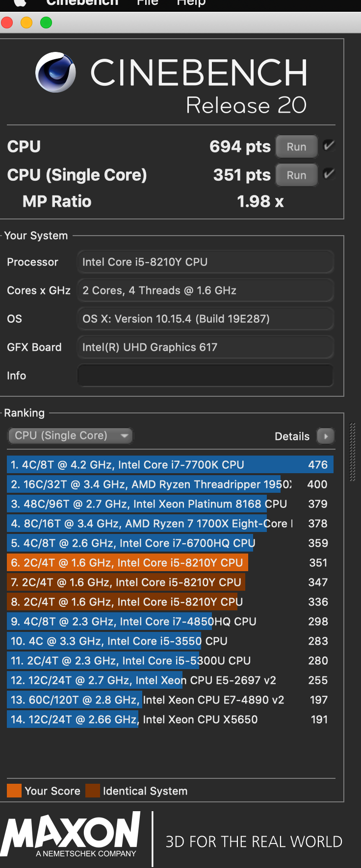Screen dimensions: 361x868
Task: Open the File menu
Action: (147, 3)
